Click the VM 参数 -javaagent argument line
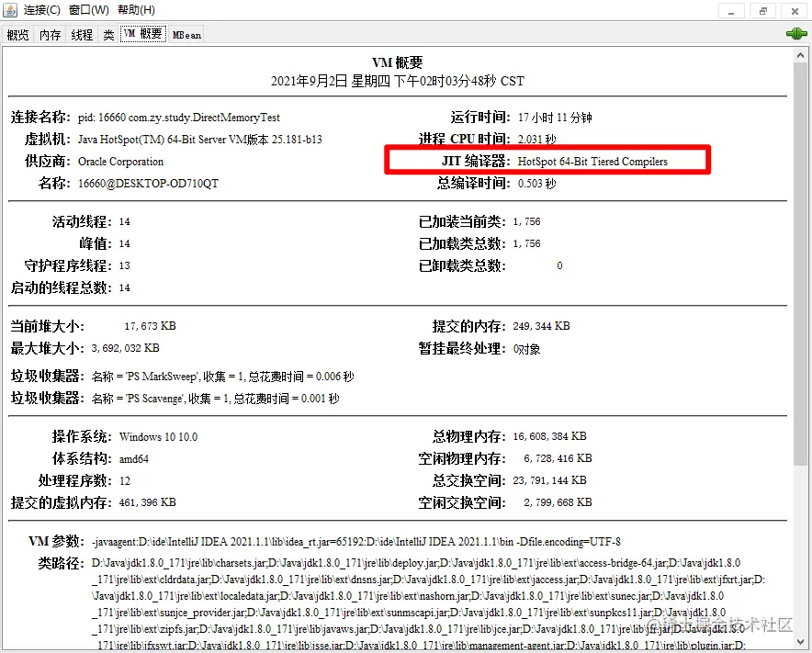Screen dimensions: 812x653 [355, 542]
